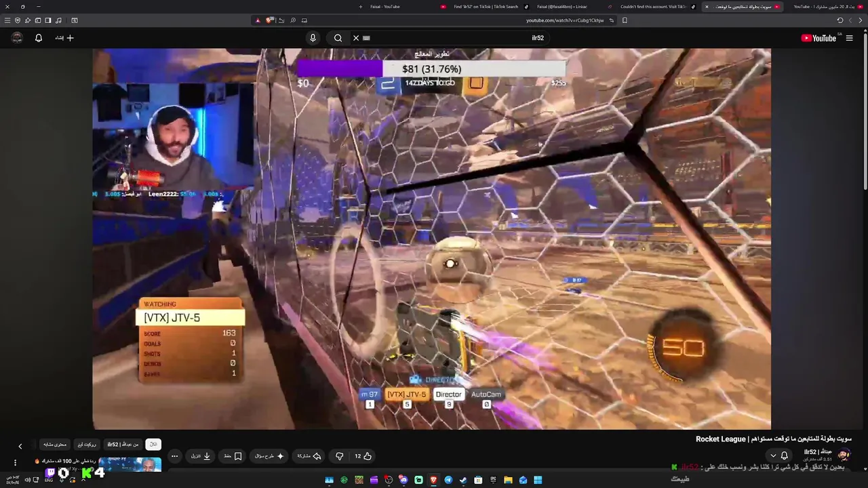This screenshot has width=868, height=488.
Task: Go to YouTube home via the logo
Action: click(818, 38)
